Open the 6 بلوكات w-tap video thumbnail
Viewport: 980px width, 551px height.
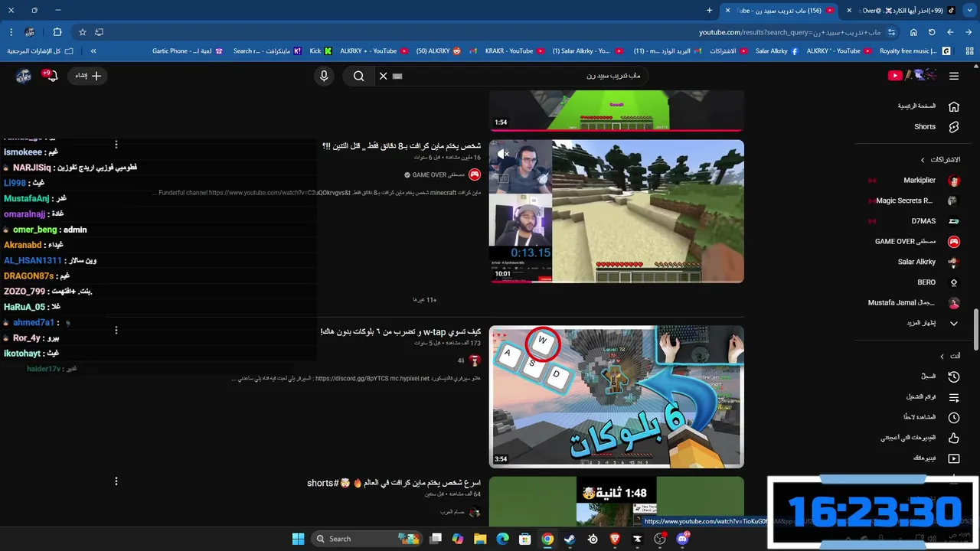616,396
